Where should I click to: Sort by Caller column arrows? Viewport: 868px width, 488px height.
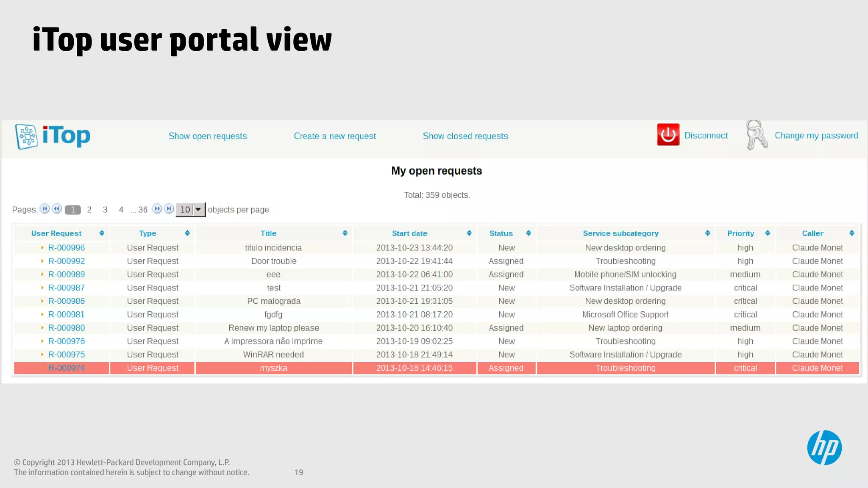click(852, 233)
